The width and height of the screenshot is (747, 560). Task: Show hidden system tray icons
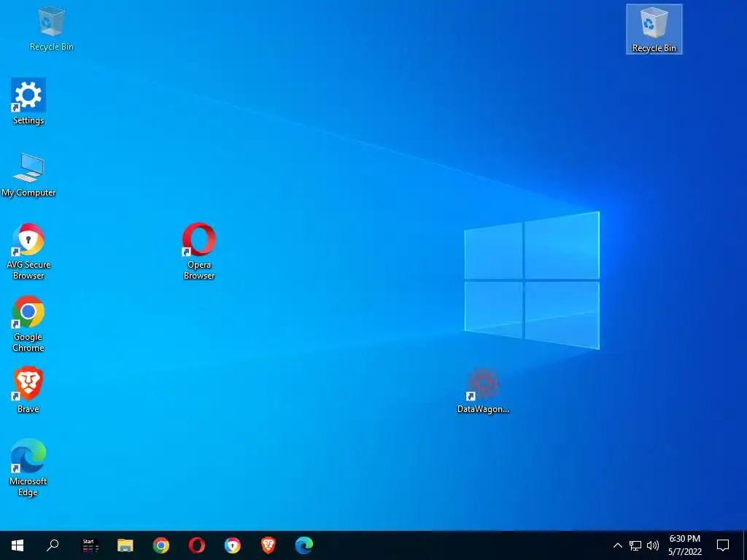coord(617,545)
